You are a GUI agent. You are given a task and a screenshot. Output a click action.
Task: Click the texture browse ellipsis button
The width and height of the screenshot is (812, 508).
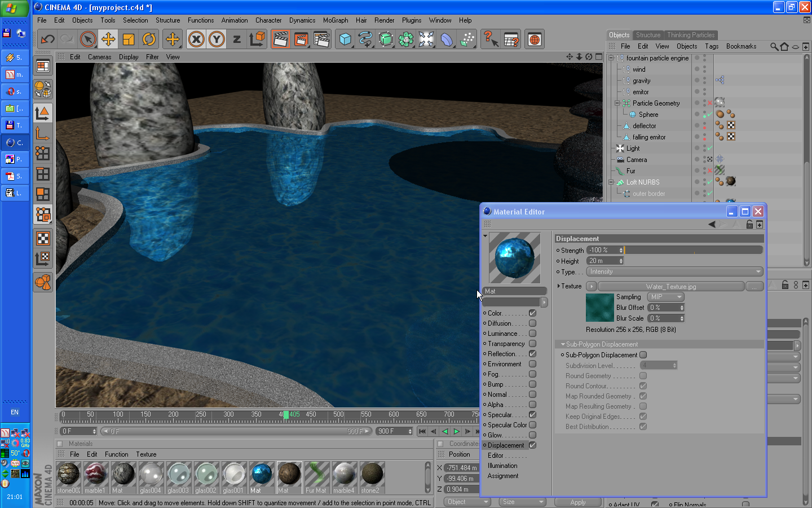click(754, 286)
